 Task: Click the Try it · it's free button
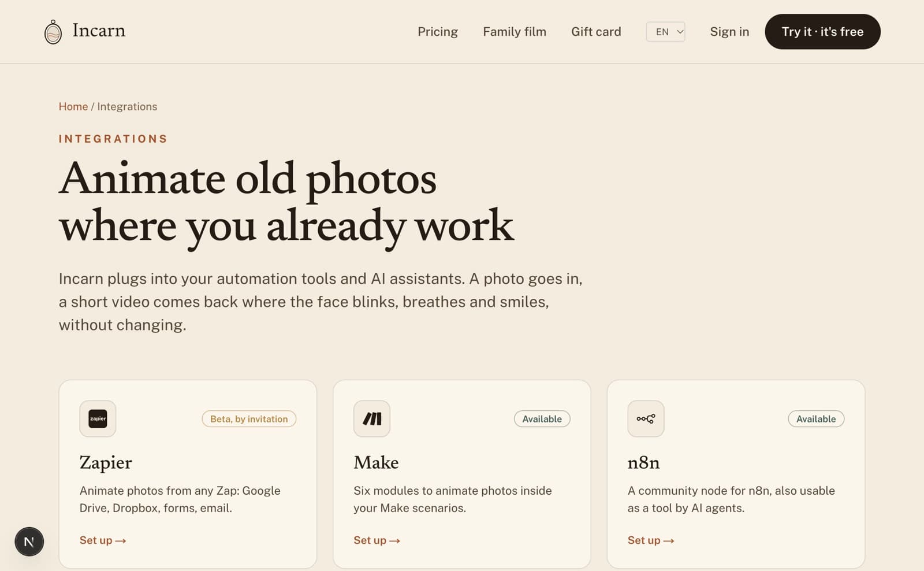[x=822, y=32]
